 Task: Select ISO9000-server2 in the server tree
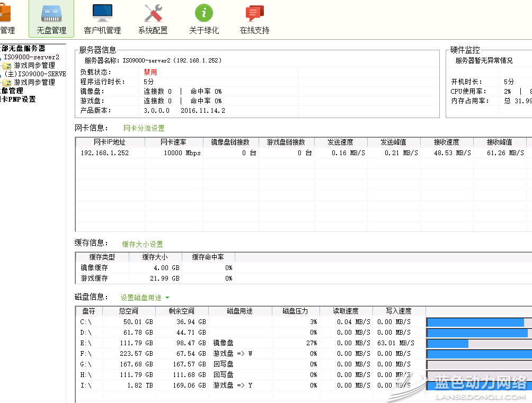click(31, 57)
